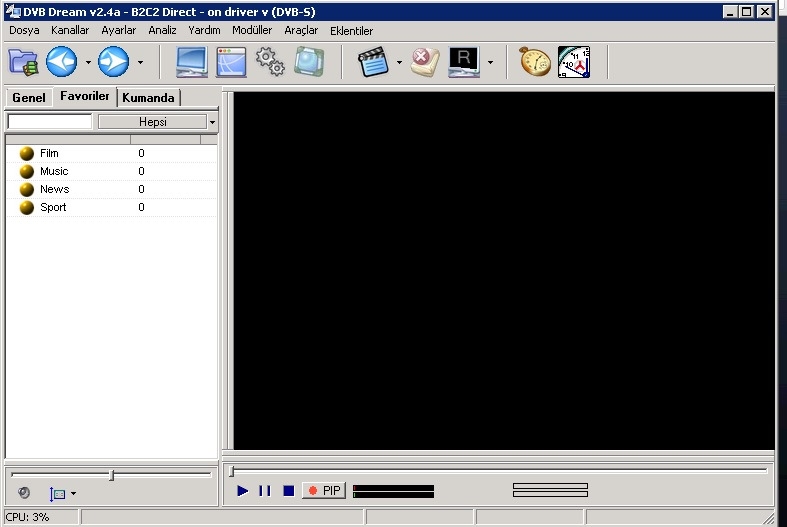Click the browser window toolbar icon
The width and height of the screenshot is (787, 527).
point(231,62)
